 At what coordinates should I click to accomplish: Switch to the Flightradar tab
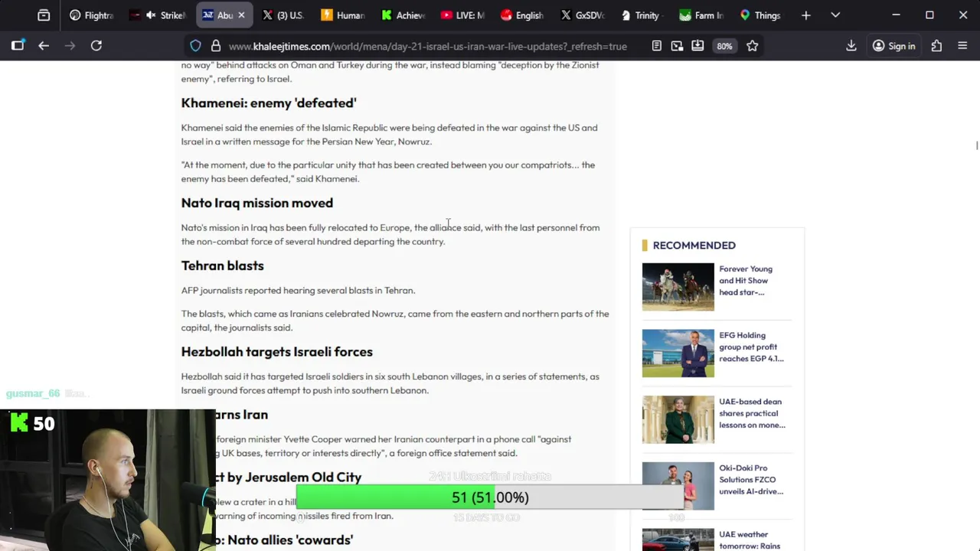[91, 15]
